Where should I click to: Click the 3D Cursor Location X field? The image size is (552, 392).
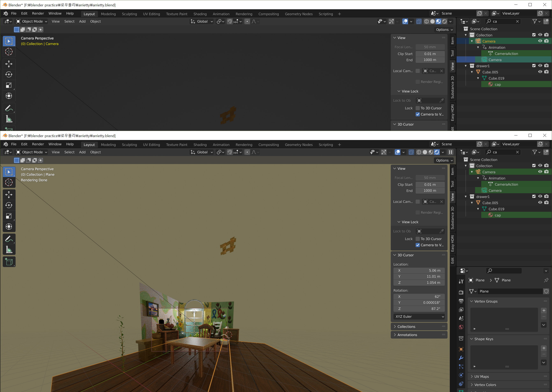point(419,271)
